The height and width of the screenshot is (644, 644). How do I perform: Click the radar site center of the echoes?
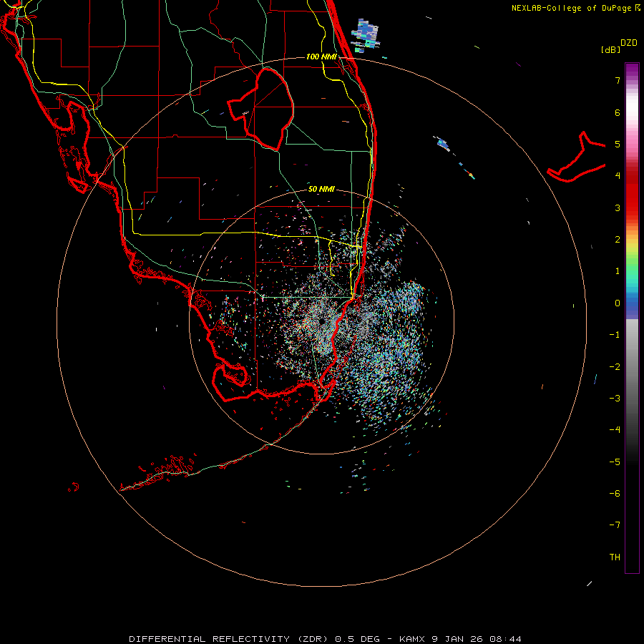[322, 321]
